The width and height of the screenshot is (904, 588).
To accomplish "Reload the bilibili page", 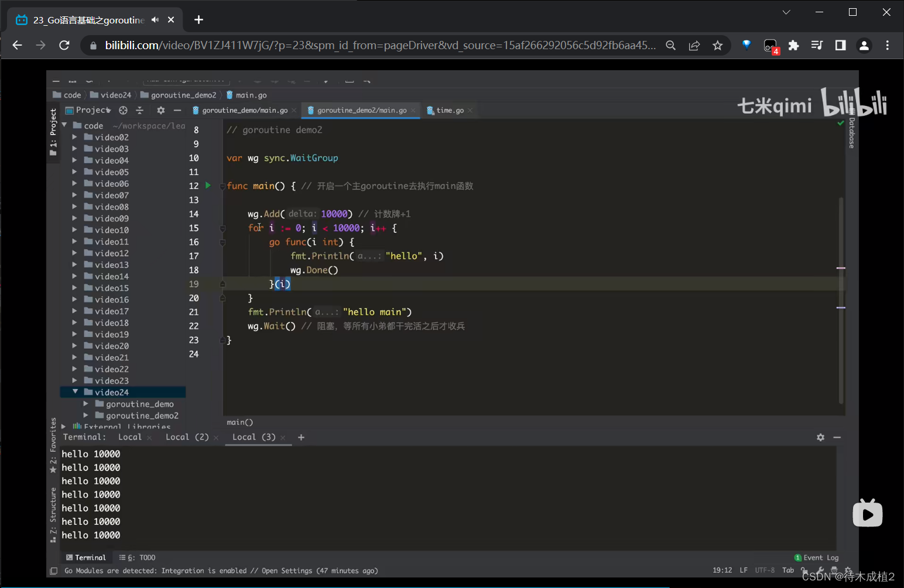I will point(64,45).
